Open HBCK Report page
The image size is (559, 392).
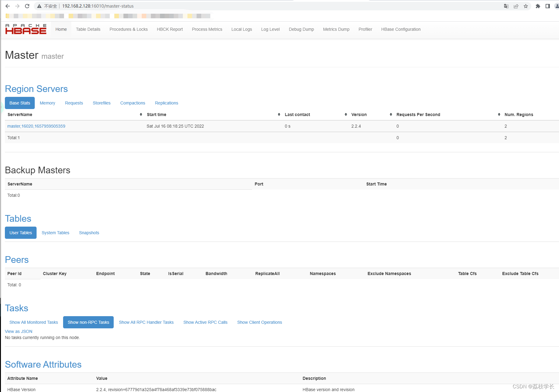pos(170,29)
